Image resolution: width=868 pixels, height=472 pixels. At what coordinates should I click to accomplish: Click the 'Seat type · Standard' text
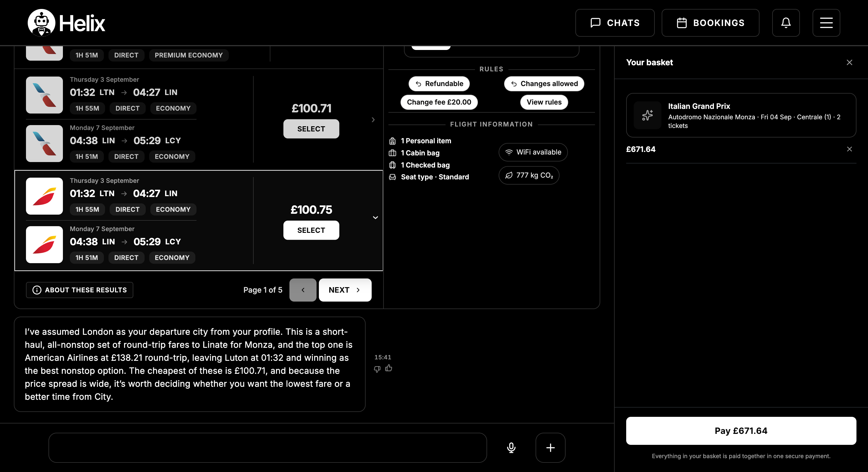coord(435,177)
